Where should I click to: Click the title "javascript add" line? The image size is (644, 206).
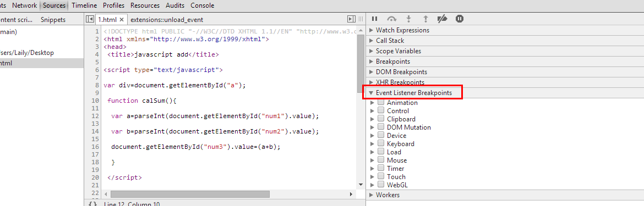coord(163,54)
